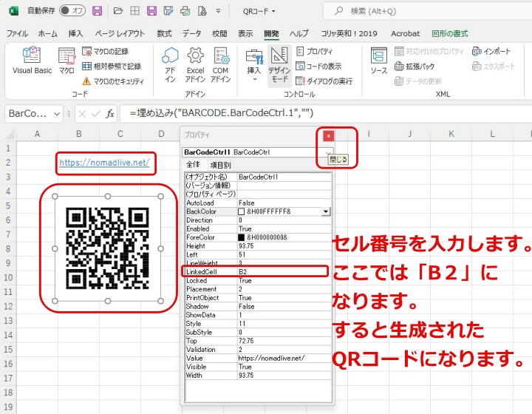532x414 pixels.
Task: Expand the BarCodeCtrl1 object selector combo box
Action: point(328,152)
